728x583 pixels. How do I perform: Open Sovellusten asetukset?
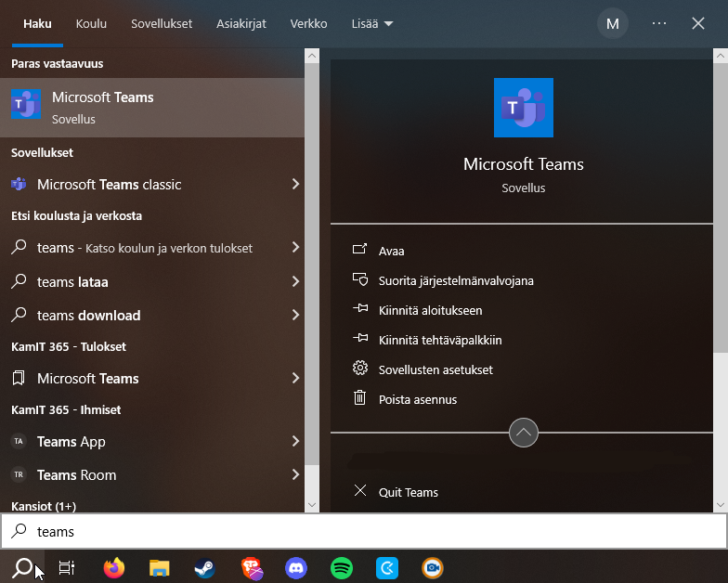click(435, 369)
